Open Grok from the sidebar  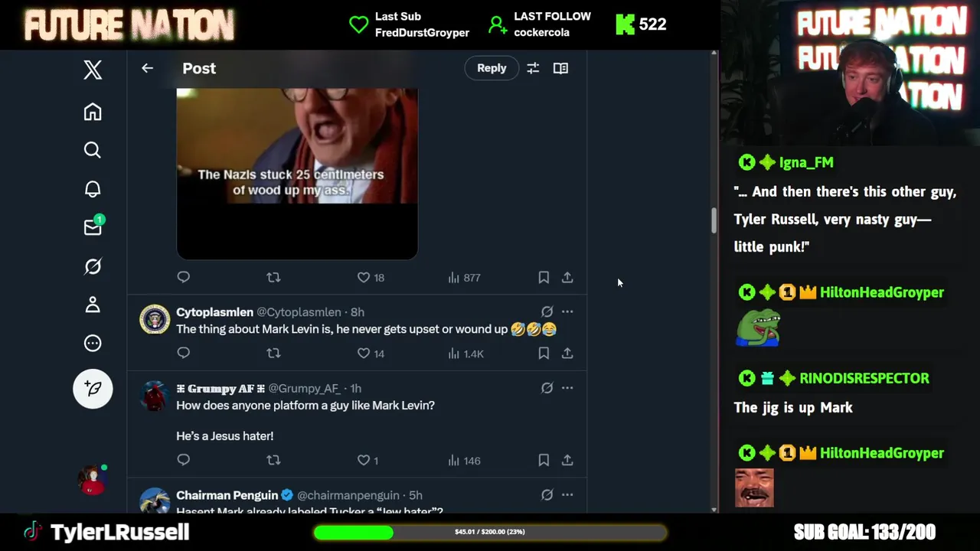point(93,266)
